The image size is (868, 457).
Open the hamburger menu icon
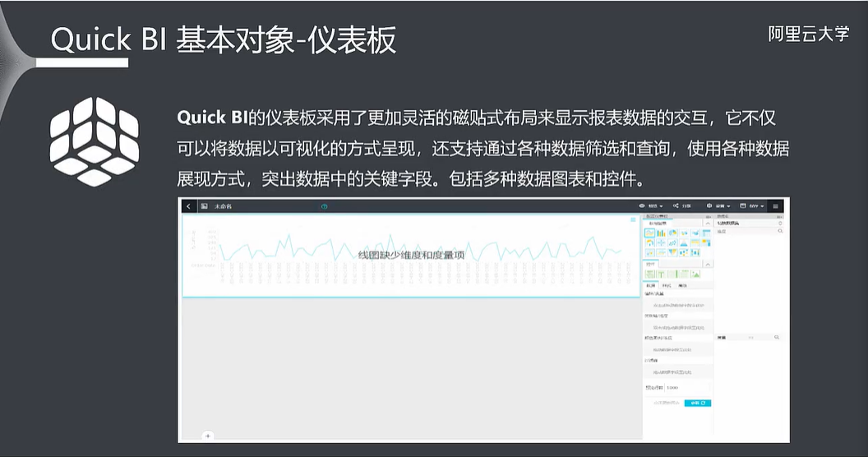(776, 206)
